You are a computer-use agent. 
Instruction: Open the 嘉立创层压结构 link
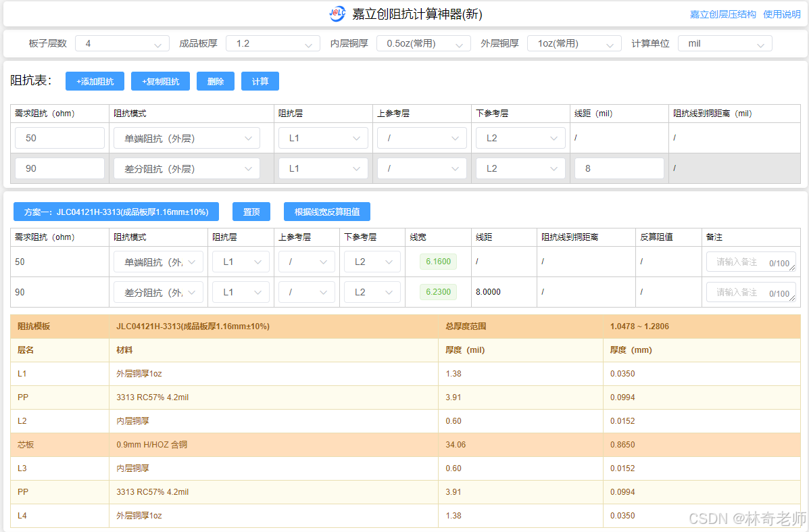[723, 14]
